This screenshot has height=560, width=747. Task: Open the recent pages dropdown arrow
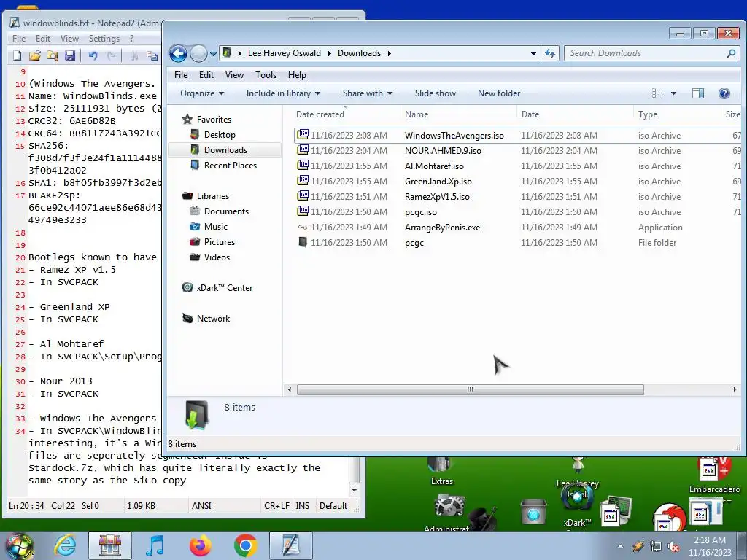(x=213, y=53)
